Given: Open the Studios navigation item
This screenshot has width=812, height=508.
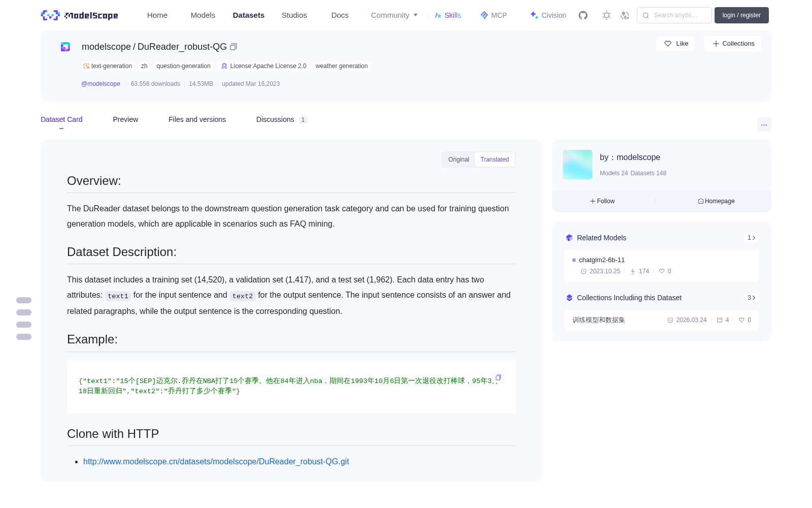Looking at the screenshot, I should (x=294, y=15).
